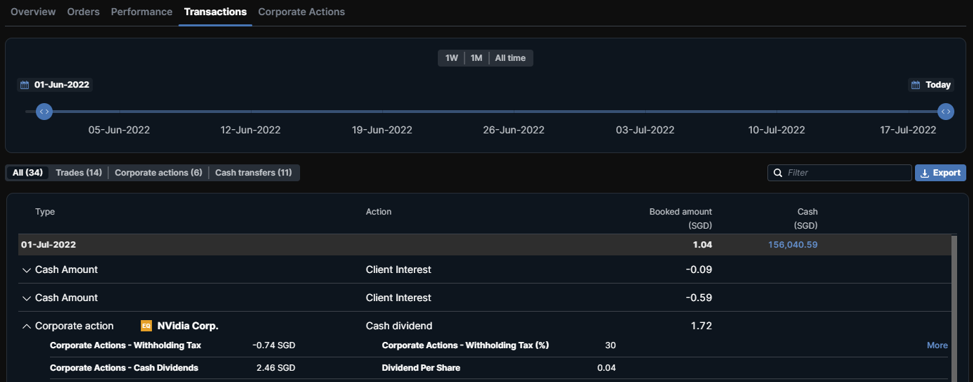Click Booked amount column header
This screenshot has height=383, width=973.
681,218
